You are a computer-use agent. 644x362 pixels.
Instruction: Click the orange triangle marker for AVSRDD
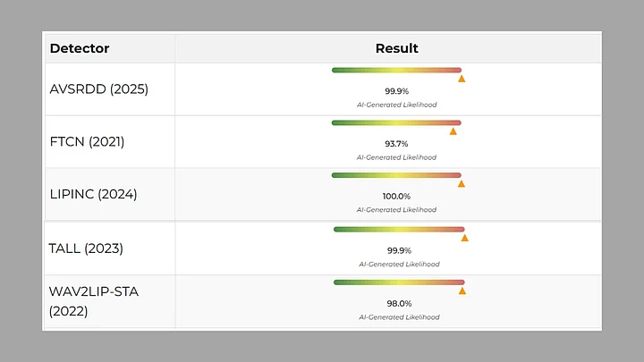pos(462,79)
